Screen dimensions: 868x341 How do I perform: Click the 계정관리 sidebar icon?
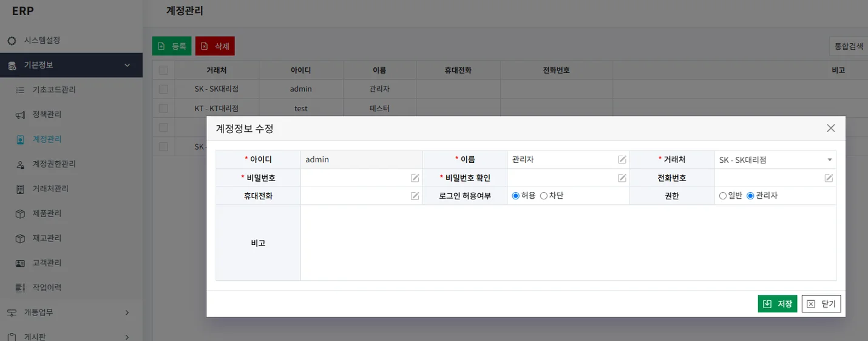point(20,140)
